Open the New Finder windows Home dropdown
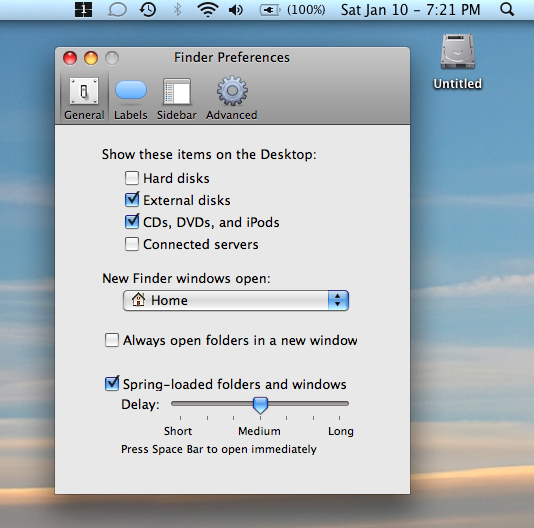Screen dimensions: 534x528 tap(236, 300)
